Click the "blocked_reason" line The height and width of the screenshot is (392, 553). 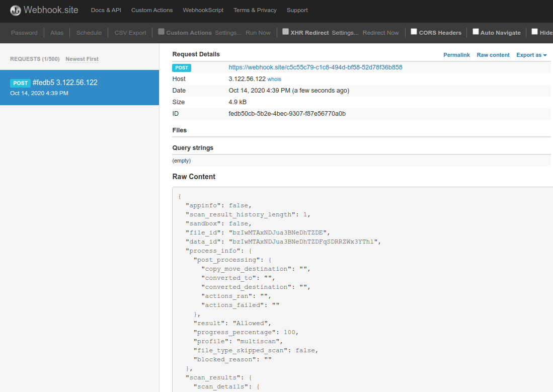pyautogui.click(x=232, y=359)
